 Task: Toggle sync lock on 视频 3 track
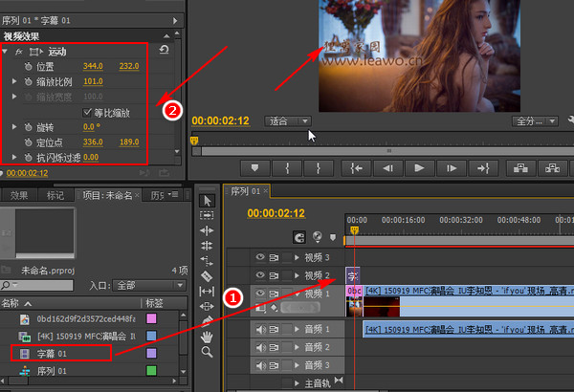274,257
